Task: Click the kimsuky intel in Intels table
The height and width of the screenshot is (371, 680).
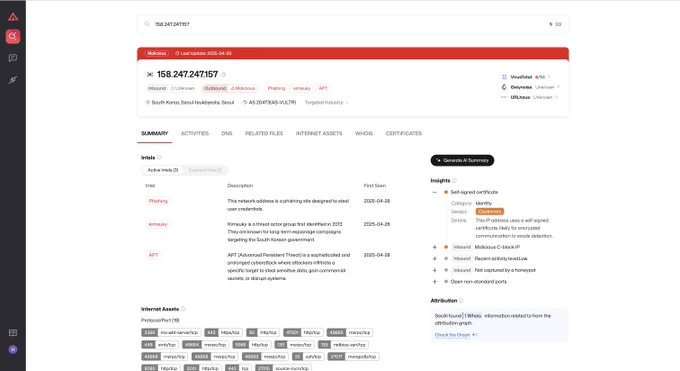Action: click(x=158, y=224)
